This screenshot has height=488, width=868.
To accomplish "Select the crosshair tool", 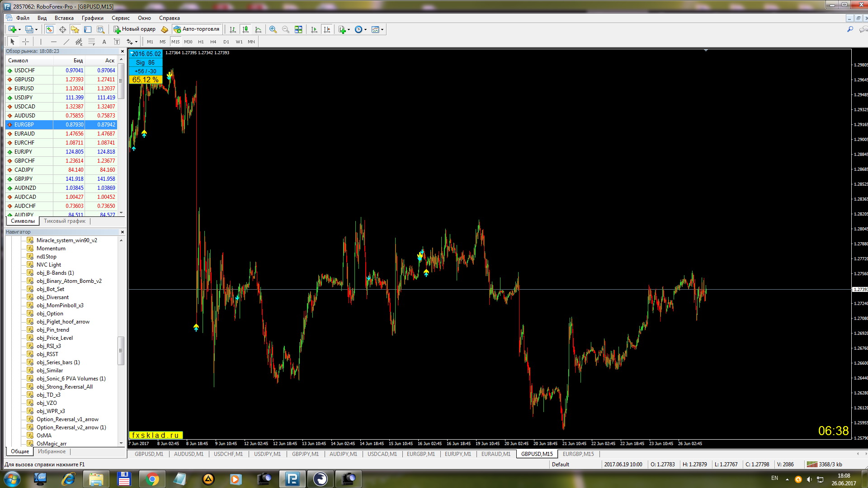I will click(26, 42).
